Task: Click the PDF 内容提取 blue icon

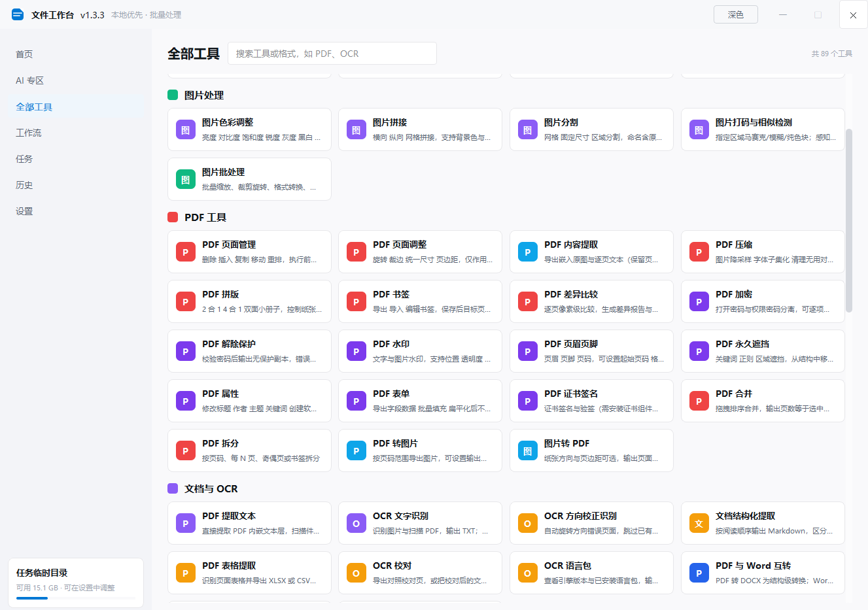Action: [x=528, y=252]
